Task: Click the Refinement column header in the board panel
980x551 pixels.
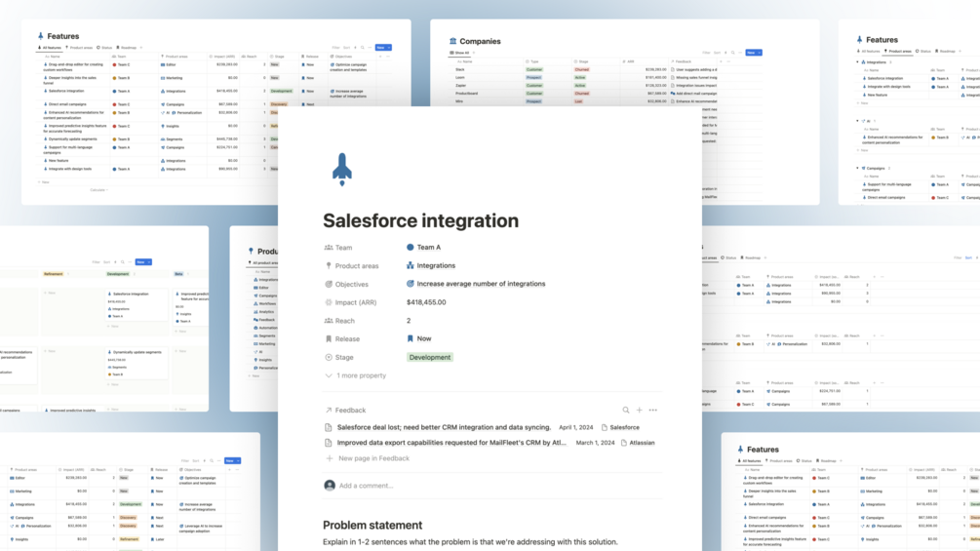Action: [x=53, y=274]
